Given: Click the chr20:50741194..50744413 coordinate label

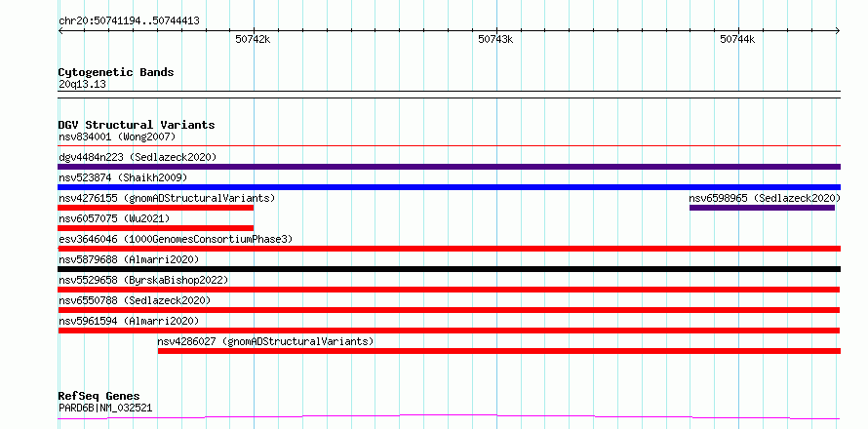Looking at the screenshot, I should tap(129, 21).
